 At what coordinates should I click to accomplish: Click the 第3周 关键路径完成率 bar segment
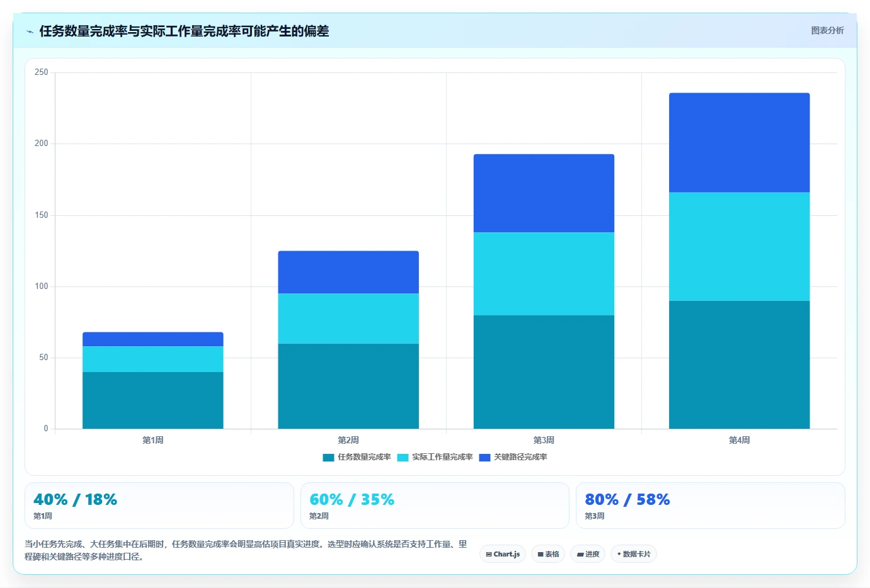[x=544, y=193]
